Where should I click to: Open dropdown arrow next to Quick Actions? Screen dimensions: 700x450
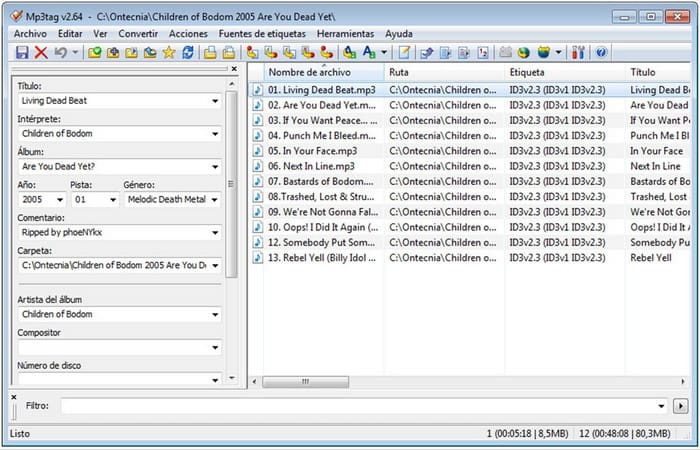click(384, 53)
